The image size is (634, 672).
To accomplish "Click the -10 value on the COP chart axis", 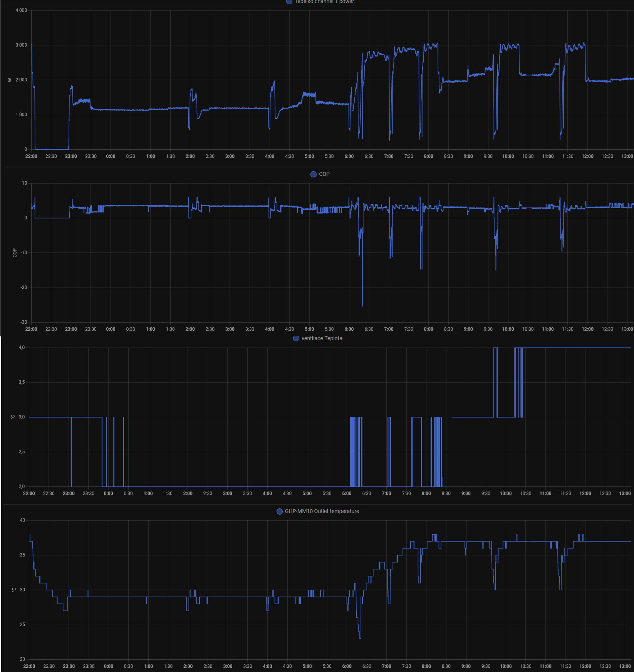I will point(23,252).
